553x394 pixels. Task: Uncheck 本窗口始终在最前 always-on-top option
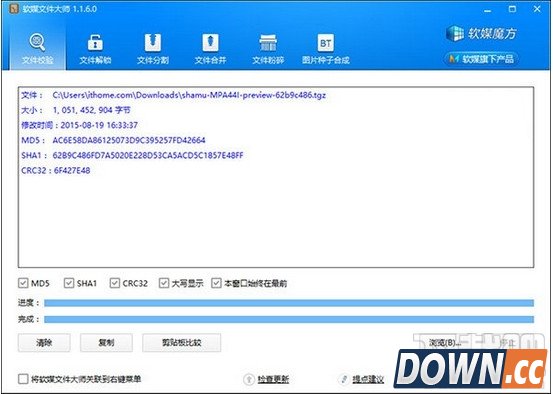(216, 283)
